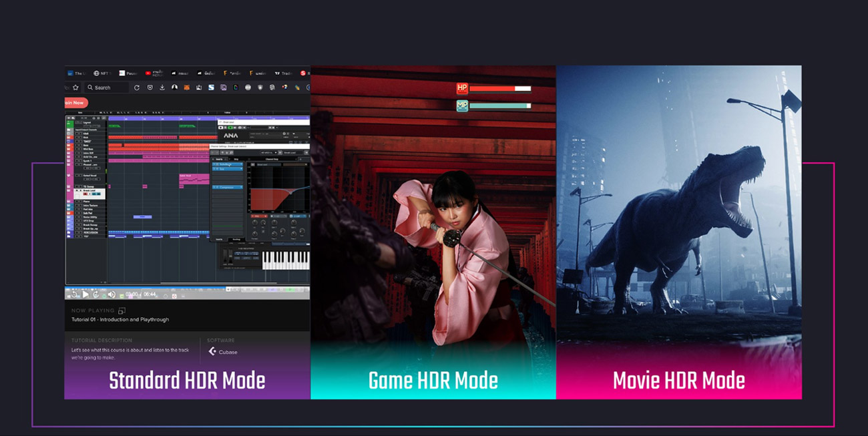The image size is (868, 436).
Task: Click the rewind icon left of play
Action: coord(74,294)
